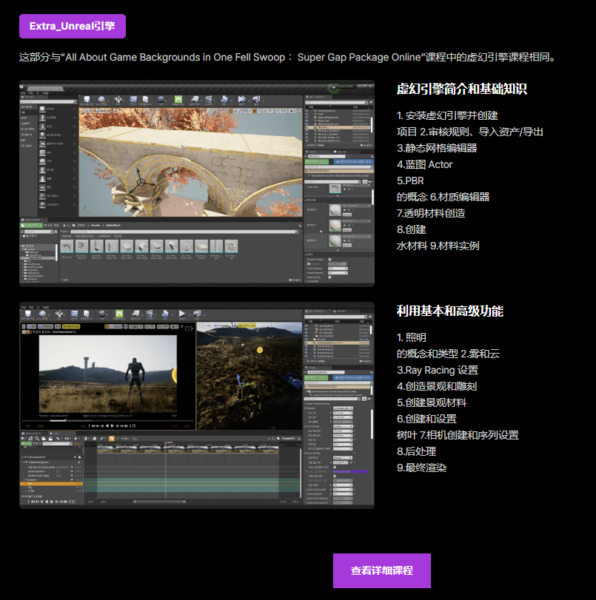The height and width of the screenshot is (600, 596).
Task: Click Place Actors search field in upper editor
Action: (49, 102)
